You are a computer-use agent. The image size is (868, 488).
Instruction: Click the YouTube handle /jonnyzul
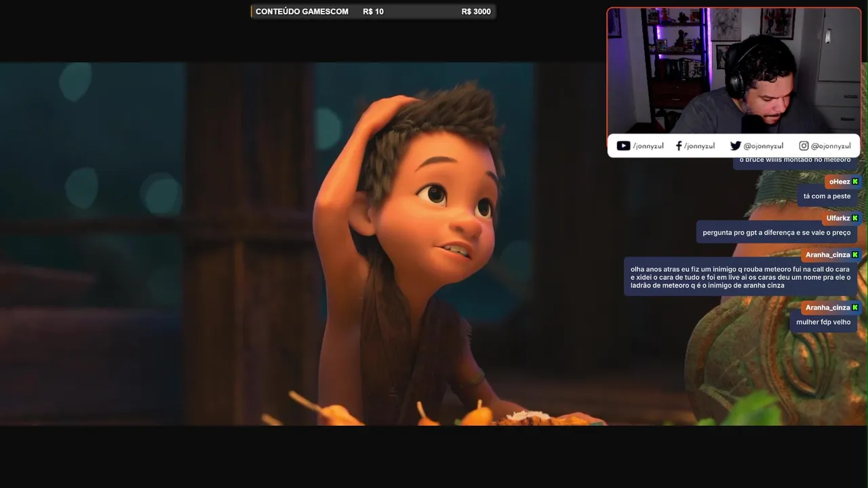[x=648, y=146]
